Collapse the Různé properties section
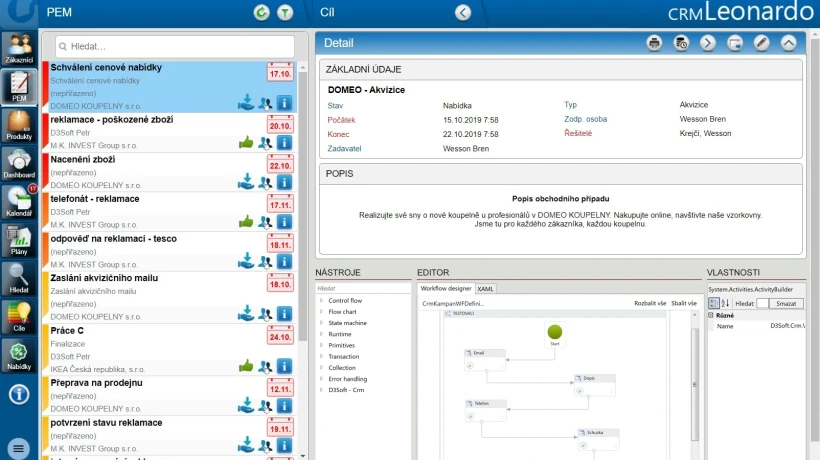The width and height of the screenshot is (820, 460). point(711,315)
